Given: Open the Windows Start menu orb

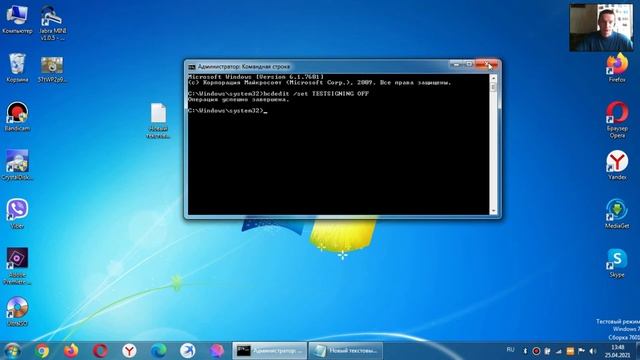Looking at the screenshot, I should click(x=12, y=351).
